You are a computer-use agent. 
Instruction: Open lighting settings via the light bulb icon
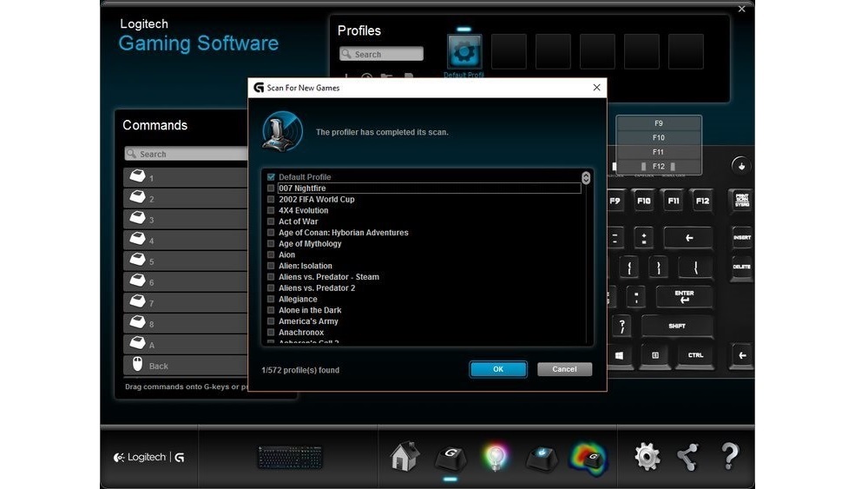[496, 457]
